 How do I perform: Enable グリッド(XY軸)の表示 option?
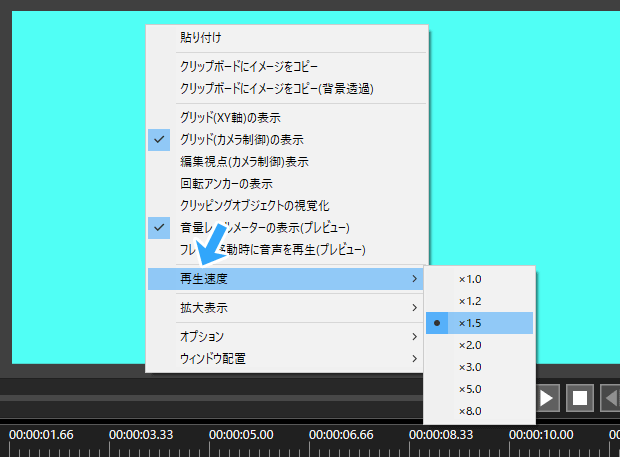pyautogui.click(x=287, y=117)
